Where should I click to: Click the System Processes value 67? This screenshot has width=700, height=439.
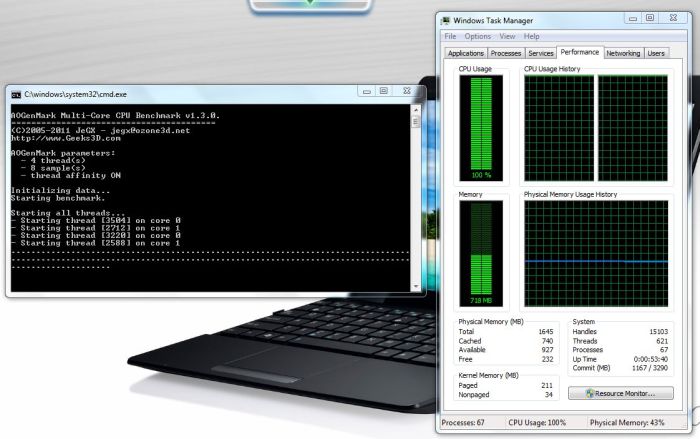pos(664,350)
